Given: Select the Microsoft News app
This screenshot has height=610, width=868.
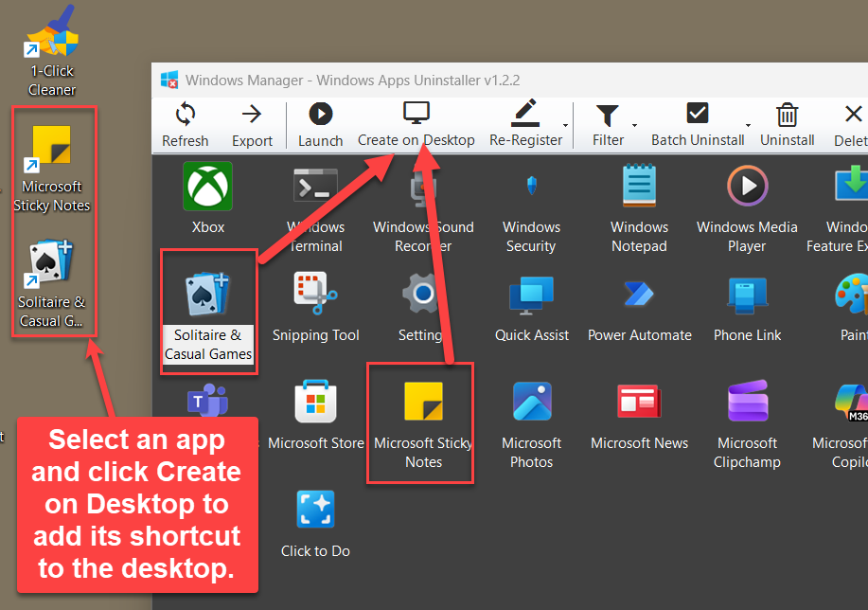Looking at the screenshot, I should coord(639,416).
